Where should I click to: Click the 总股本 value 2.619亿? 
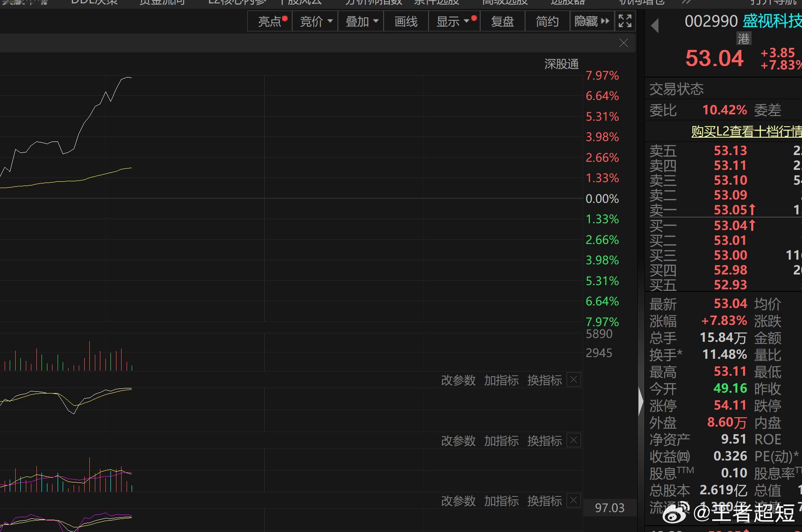(723, 490)
